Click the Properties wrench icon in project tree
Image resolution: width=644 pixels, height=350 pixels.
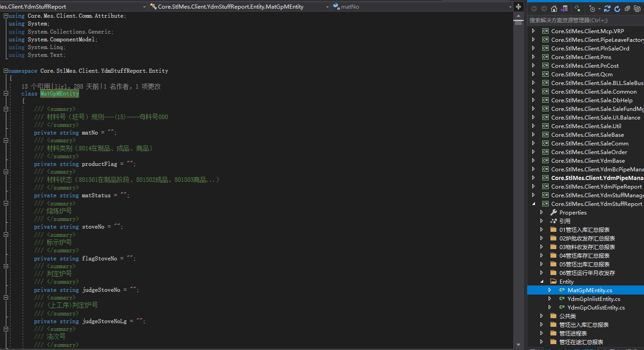[553, 212]
